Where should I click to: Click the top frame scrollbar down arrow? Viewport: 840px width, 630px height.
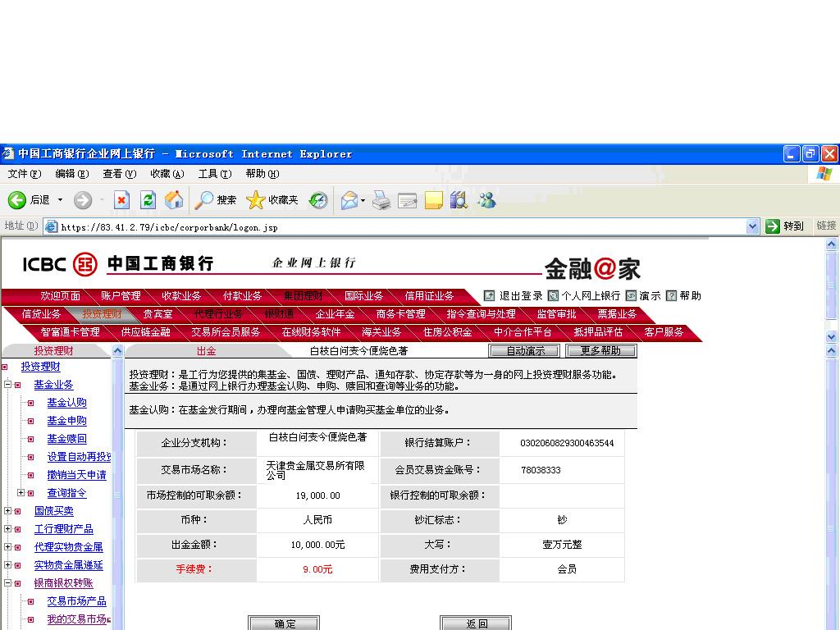coord(832,337)
